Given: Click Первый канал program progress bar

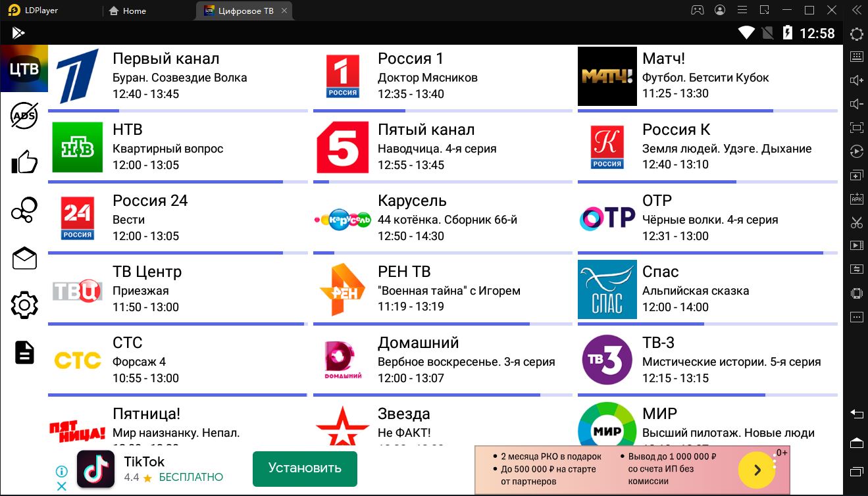Looking at the screenshot, I should [178, 111].
